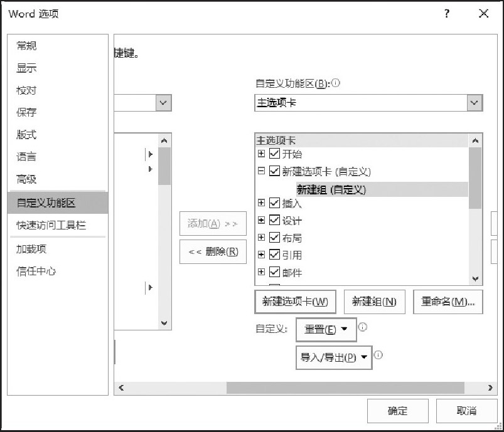Uncheck the 设计 tab checkbox
The width and height of the screenshot is (504, 432).
coord(274,220)
